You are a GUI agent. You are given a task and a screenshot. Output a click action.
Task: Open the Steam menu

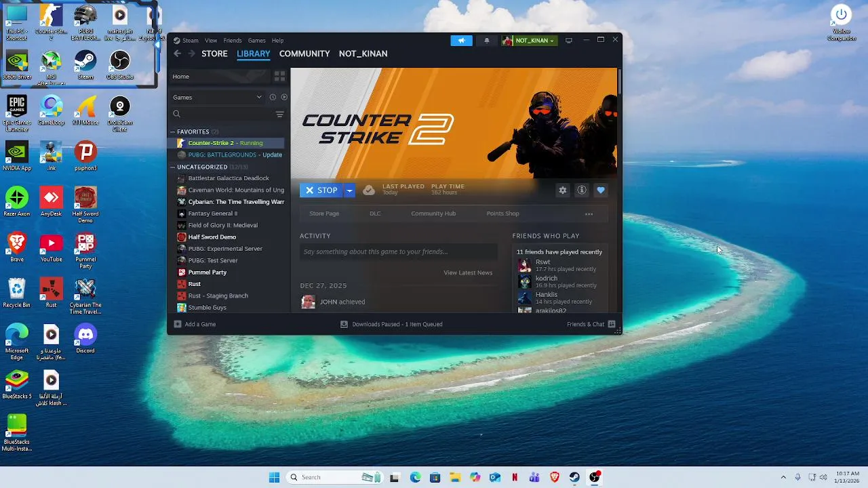click(x=191, y=41)
